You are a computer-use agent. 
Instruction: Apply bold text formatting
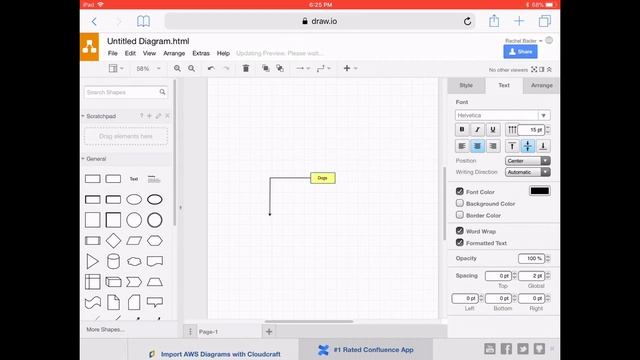(462, 130)
